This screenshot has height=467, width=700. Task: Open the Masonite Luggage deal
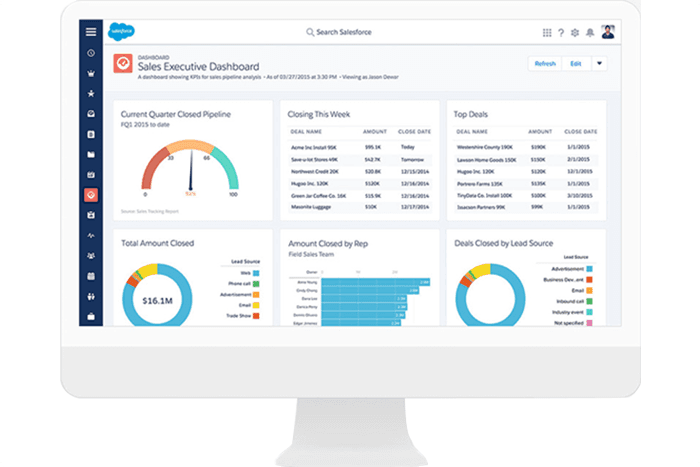coord(311,207)
